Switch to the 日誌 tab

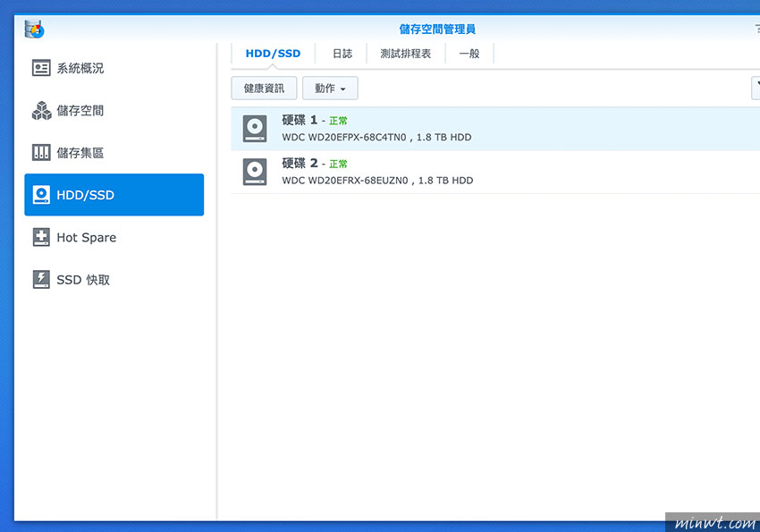(341, 53)
